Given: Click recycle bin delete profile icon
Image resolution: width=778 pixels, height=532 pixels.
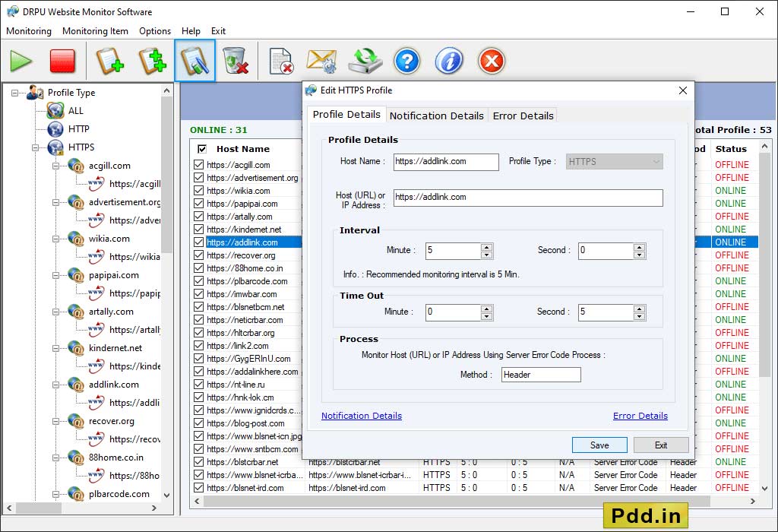Looking at the screenshot, I should pos(236,61).
